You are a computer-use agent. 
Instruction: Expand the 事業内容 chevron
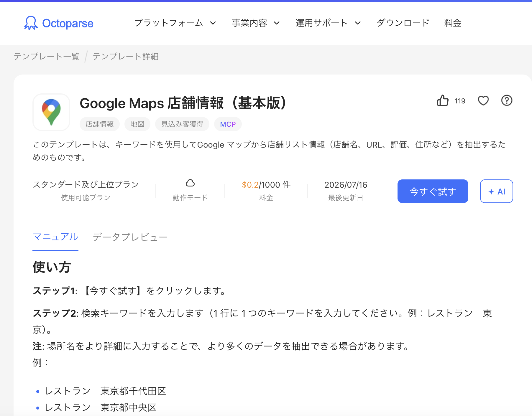point(277,23)
